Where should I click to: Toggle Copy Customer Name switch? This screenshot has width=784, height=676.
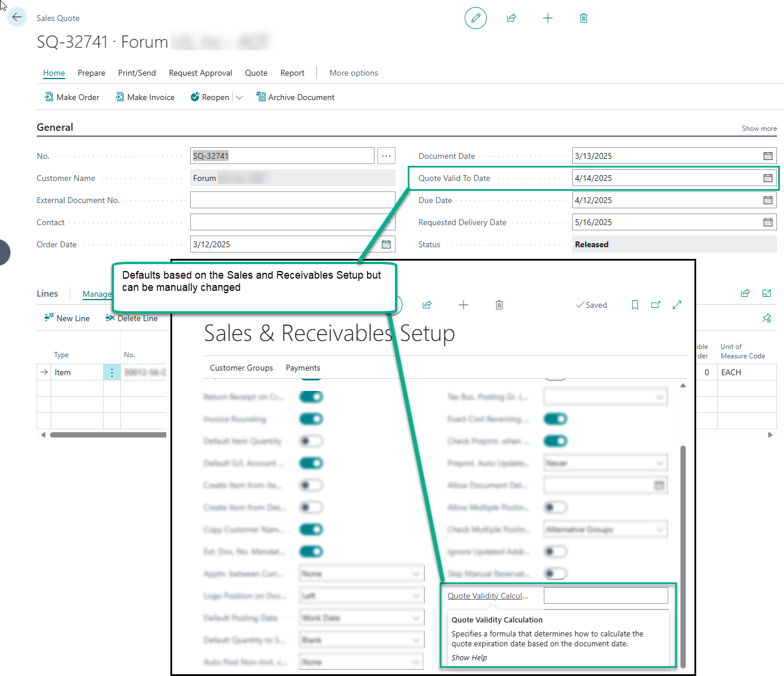pos(311,529)
